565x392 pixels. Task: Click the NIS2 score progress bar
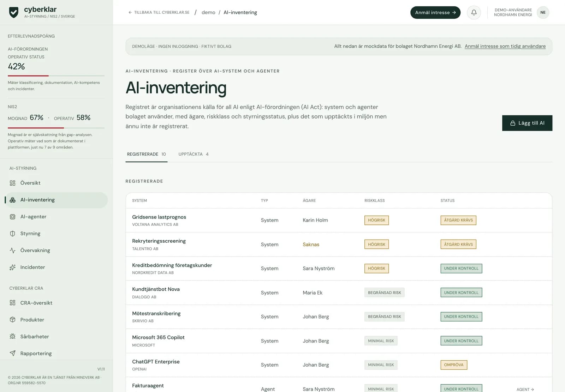[x=56, y=128]
